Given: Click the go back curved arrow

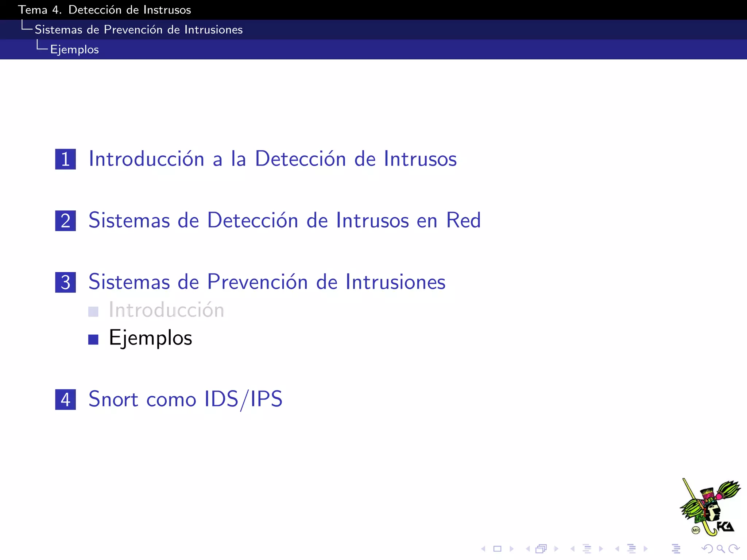Looking at the screenshot, I should pos(707,549).
